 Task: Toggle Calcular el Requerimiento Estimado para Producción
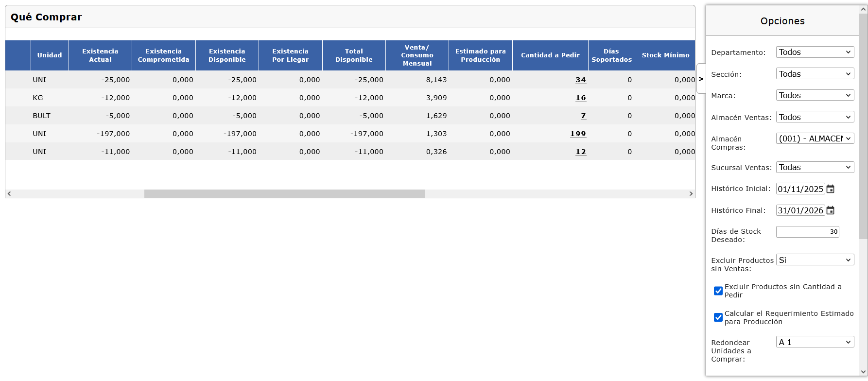pos(718,318)
